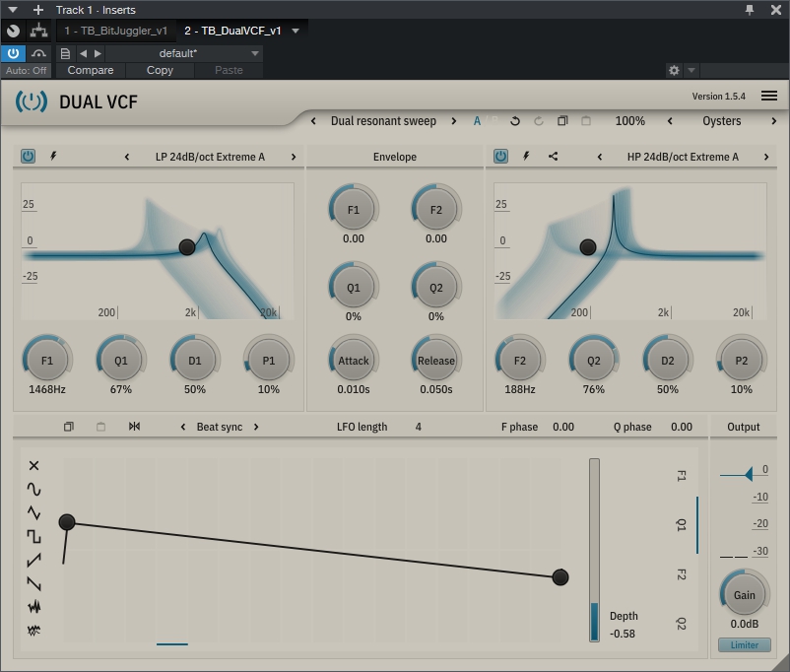Toggle the LP filter power button
Viewport: 790px width, 672px height.
28,157
